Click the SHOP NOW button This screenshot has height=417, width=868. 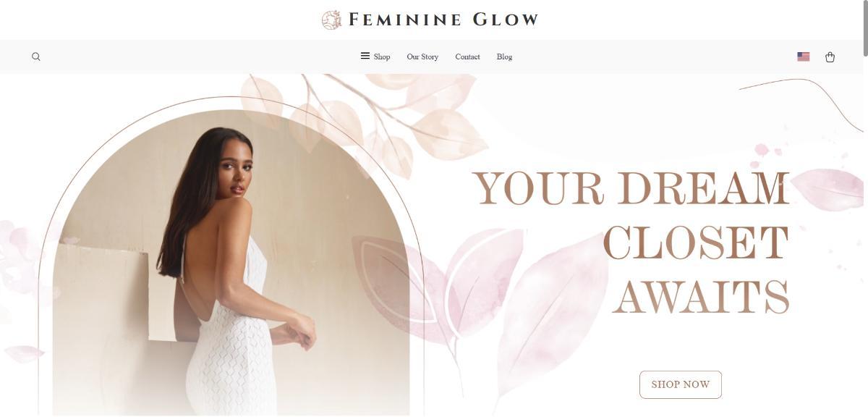click(681, 384)
